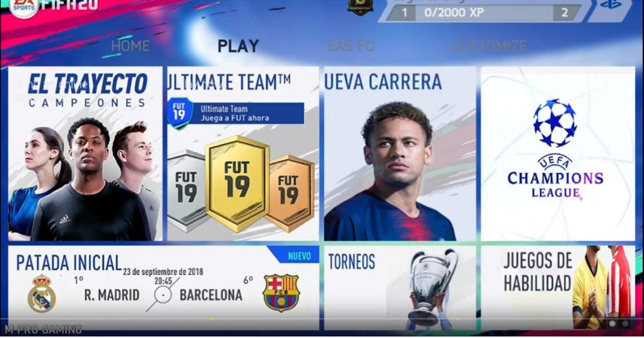The width and height of the screenshot is (644, 338).
Task: Switch to the HOME tab
Action: pos(130,46)
